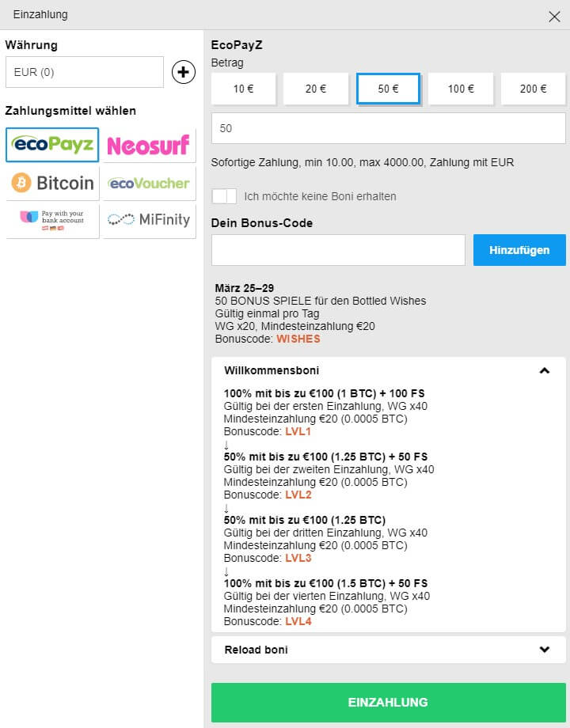Click the bonus code input field
Image resolution: width=570 pixels, height=728 pixels.
(338, 250)
